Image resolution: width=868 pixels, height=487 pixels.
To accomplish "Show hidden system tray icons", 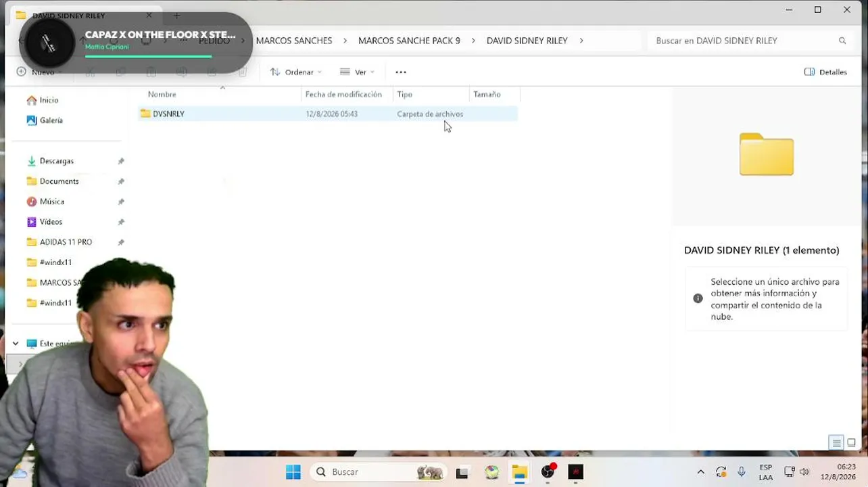I will pyautogui.click(x=700, y=472).
